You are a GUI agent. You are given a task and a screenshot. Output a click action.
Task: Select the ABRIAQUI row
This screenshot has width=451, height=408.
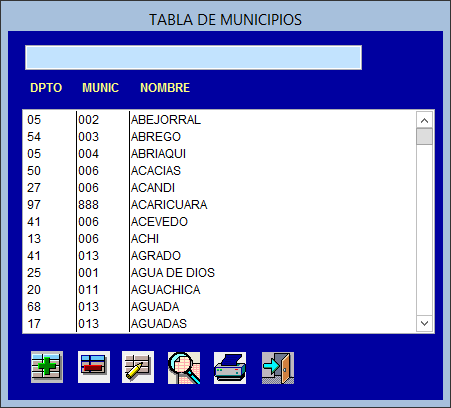(219, 154)
